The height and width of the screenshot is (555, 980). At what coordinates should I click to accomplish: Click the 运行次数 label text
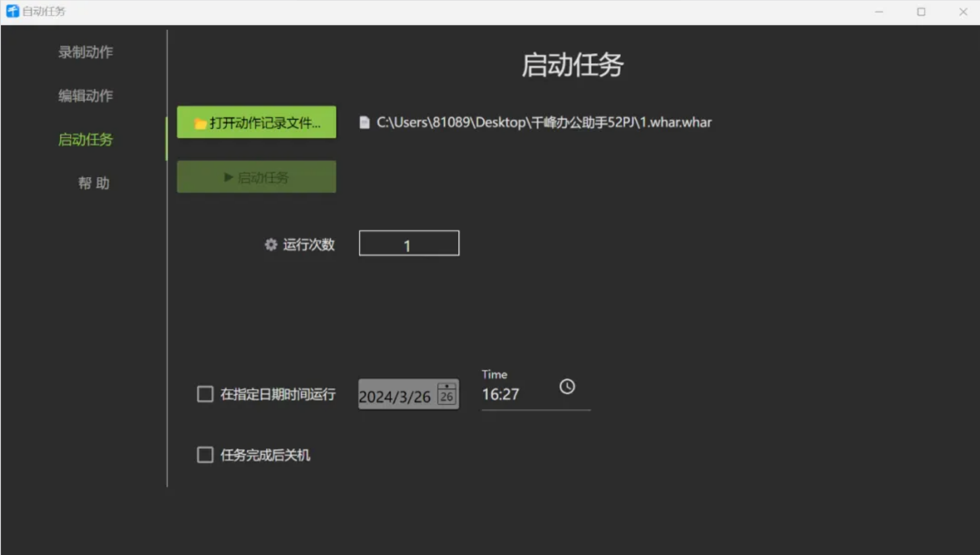(x=309, y=245)
